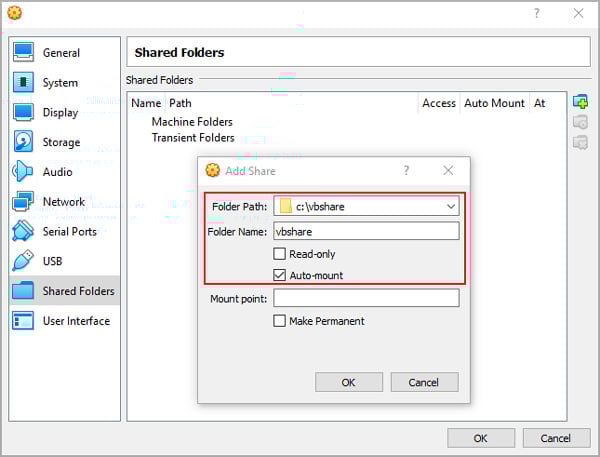The height and width of the screenshot is (457, 600).
Task: Select the Storage disk icon
Action: click(23, 141)
